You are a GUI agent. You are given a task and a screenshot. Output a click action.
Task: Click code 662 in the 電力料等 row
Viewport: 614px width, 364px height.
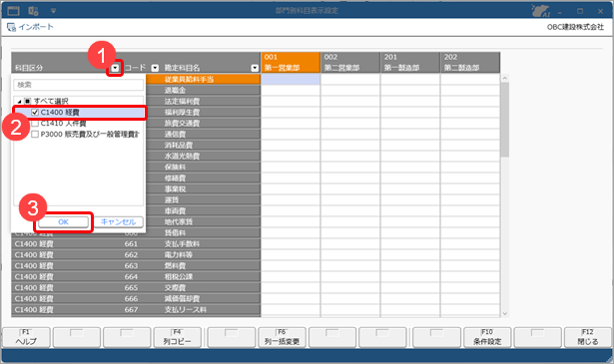(x=131, y=255)
